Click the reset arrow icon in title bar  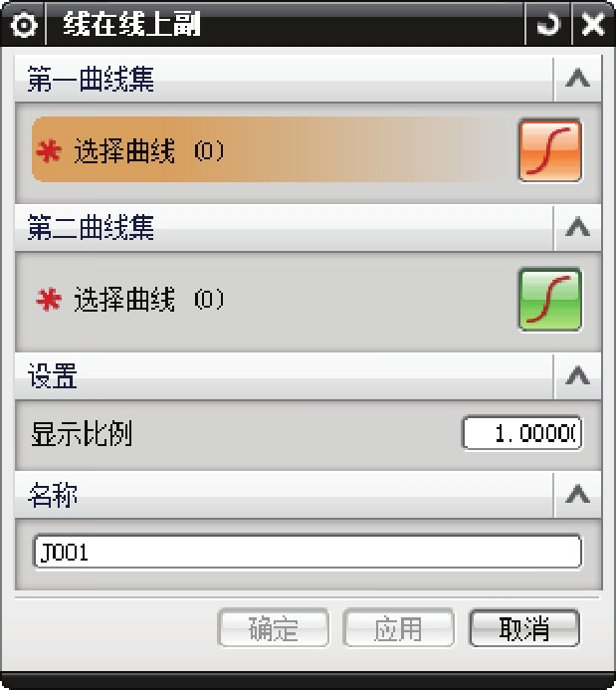(548, 24)
